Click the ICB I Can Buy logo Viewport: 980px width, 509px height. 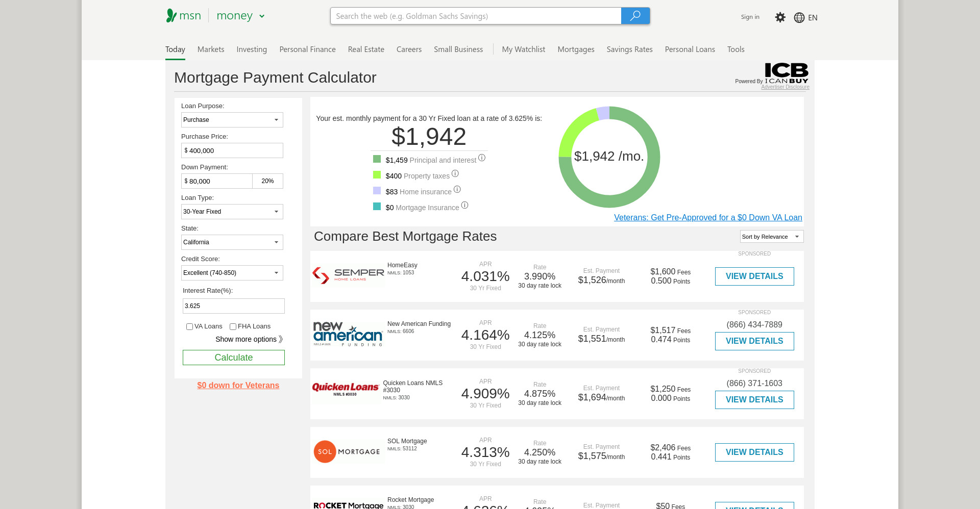tap(786, 73)
